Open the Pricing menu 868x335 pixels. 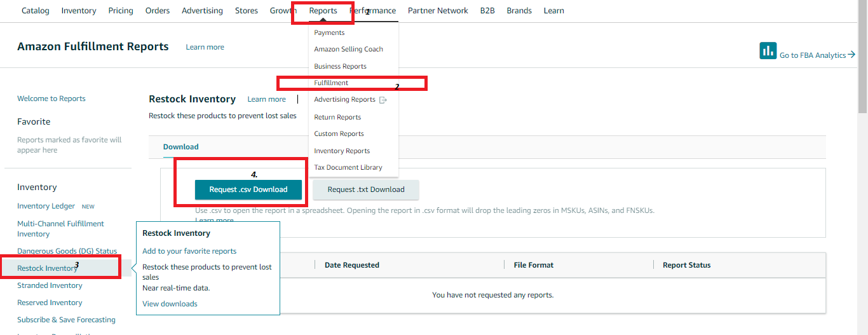click(121, 11)
